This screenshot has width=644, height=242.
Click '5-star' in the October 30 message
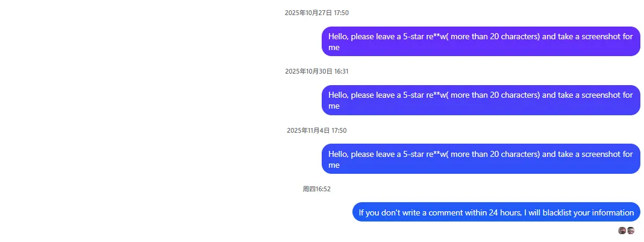point(413,95)
